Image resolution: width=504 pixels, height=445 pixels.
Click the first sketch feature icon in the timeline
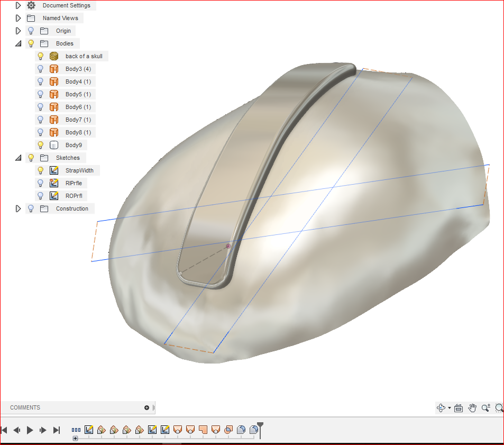(x=89, y=430)
